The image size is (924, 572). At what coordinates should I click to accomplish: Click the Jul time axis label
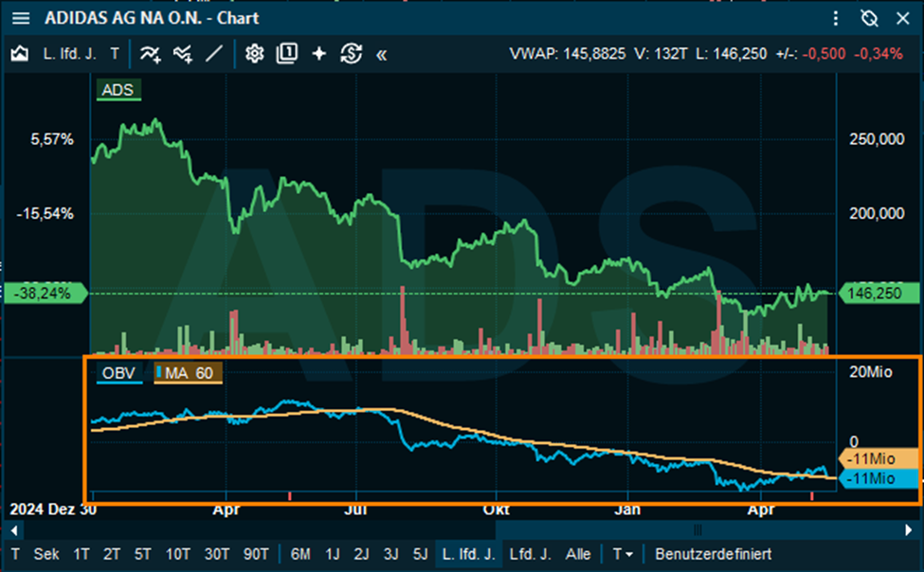pos(355,510)
